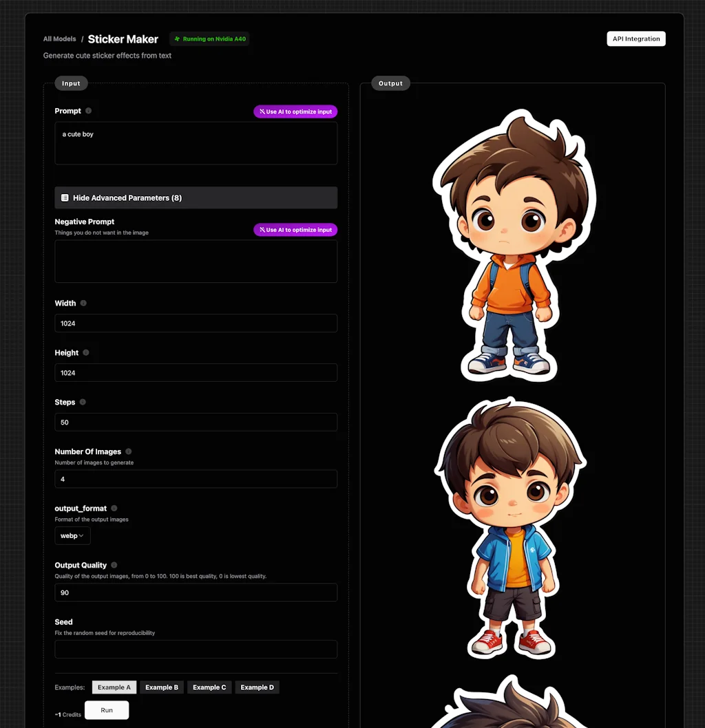Navigate back to All Models
The height and width of the screenshot is (728, 705).
pyautogui.click(x=59, y=39)
